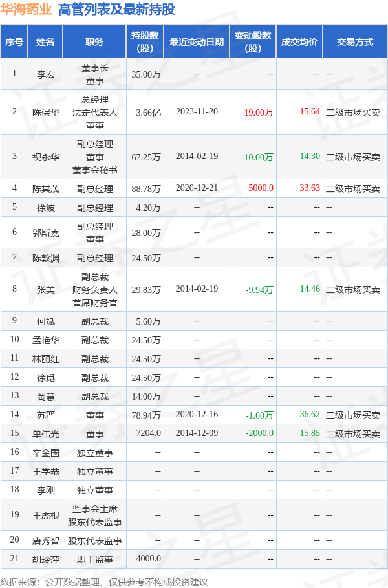
Task: Click the 数据来源 footer note
Action: [x=104, y=582]
